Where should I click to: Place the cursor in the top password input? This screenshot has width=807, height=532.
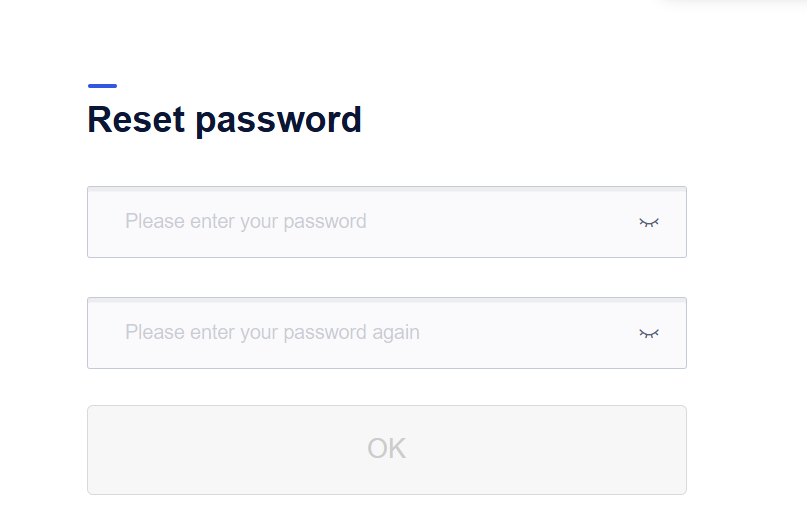pyautogui.click(x=387, y=222)
